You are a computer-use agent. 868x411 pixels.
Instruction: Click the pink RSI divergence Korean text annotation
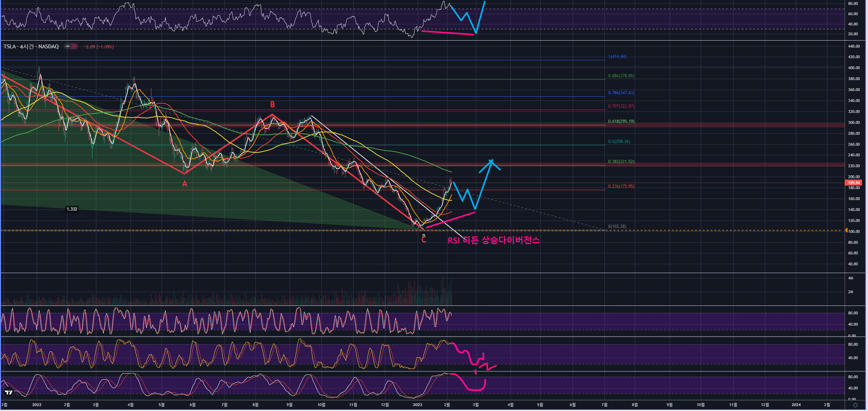(494, 241)
